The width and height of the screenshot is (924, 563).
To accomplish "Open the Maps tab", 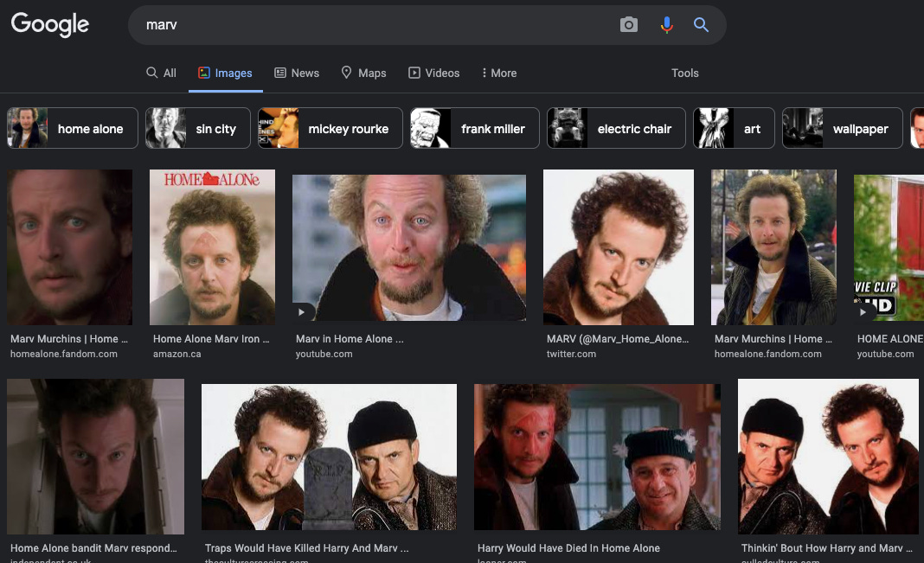I will pos(363,73).
